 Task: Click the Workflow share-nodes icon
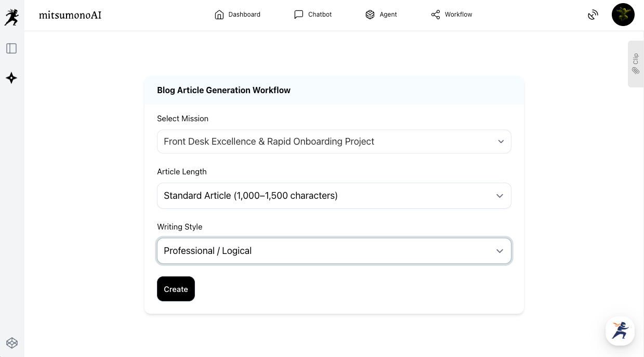click(436, 15)
